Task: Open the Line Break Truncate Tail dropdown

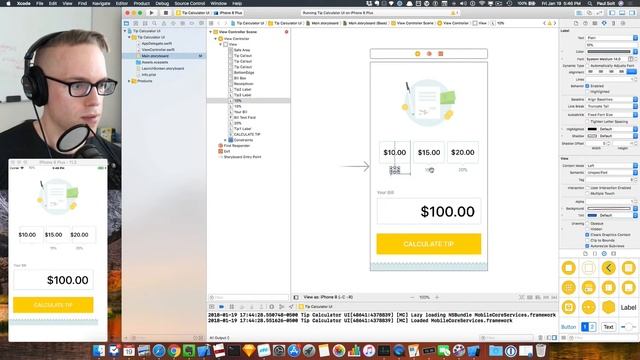Action: click(x=611, y=106)
